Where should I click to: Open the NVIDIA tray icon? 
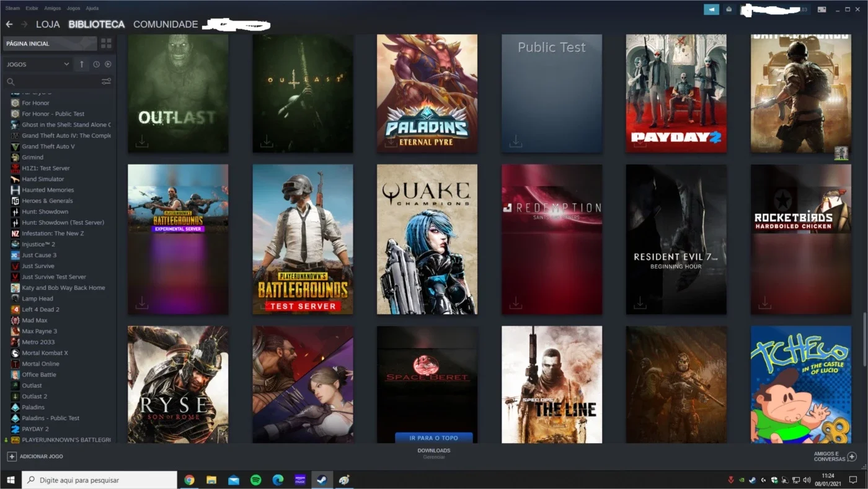(x=742, y=480)
